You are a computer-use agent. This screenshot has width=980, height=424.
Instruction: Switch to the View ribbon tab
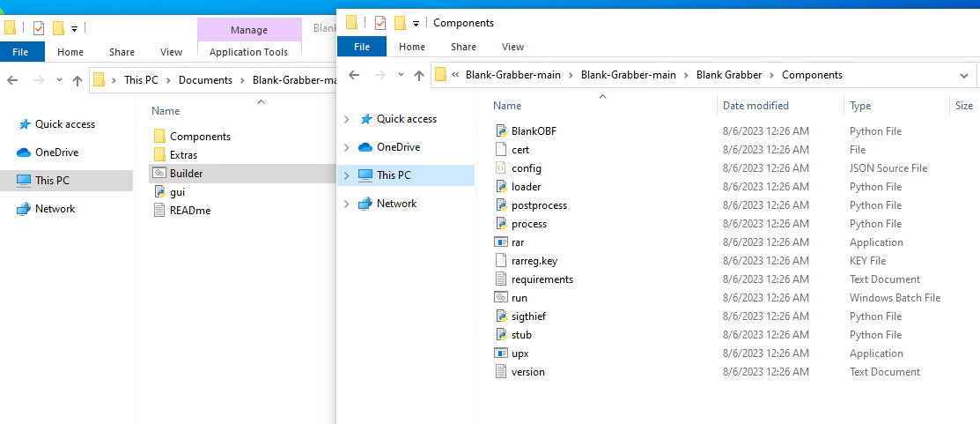point(512,47)
